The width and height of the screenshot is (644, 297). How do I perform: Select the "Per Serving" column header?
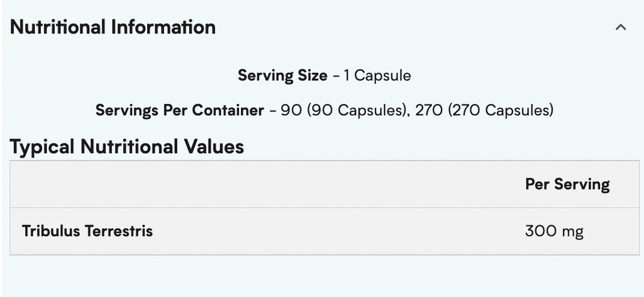(x=567, y=184)
